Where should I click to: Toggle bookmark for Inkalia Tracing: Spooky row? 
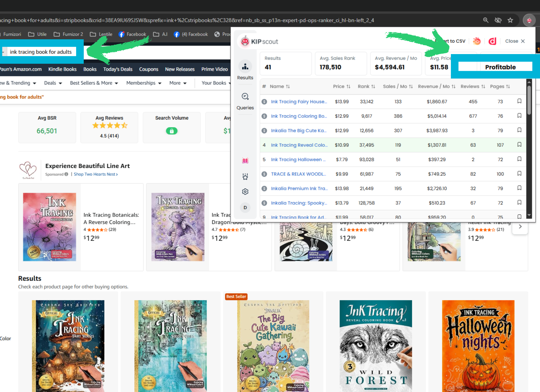tap(519, 202)
